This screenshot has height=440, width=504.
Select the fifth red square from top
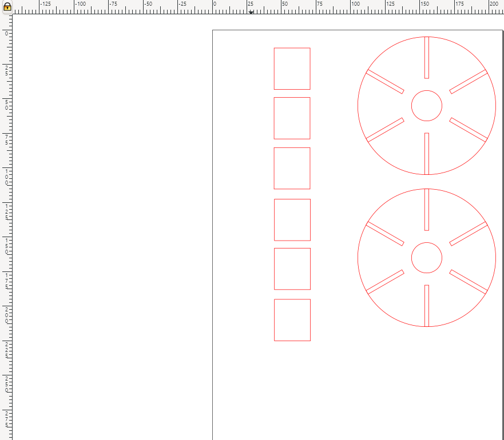coord(292,269)
